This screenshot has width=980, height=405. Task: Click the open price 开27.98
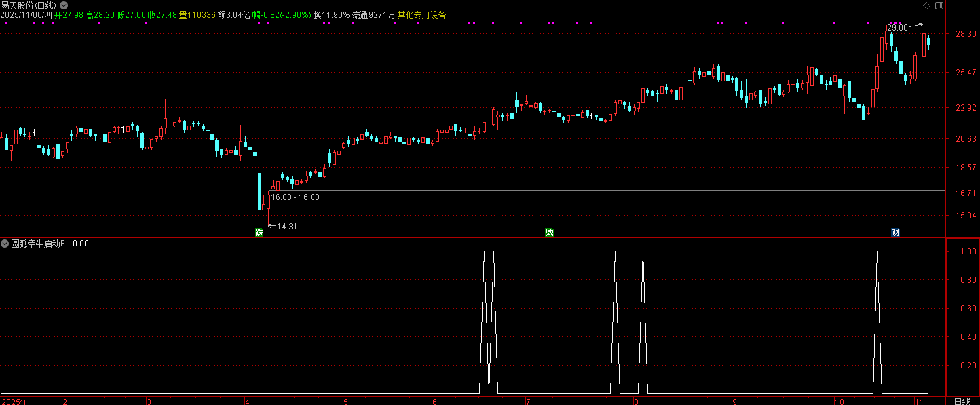pos(69,15)
